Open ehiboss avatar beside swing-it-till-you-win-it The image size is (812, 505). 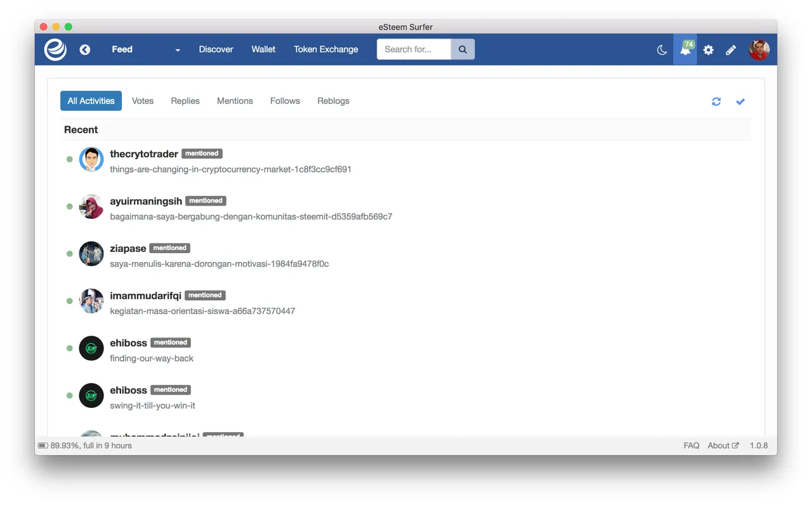click(x=91, y=395)
